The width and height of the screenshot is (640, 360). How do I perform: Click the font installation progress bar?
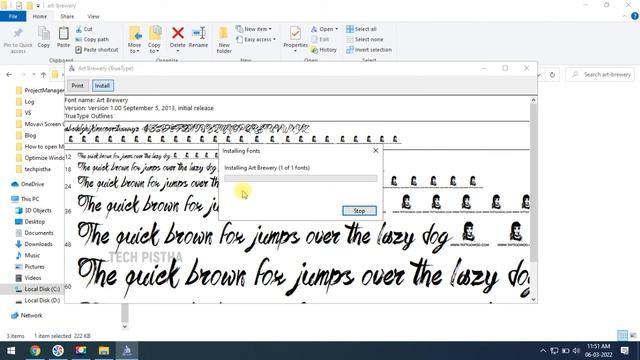point(300,178)
